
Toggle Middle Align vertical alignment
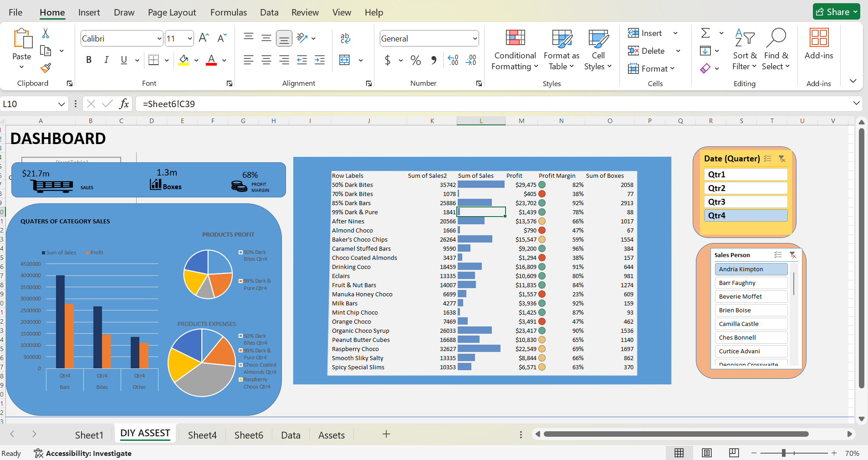(266, 38)
